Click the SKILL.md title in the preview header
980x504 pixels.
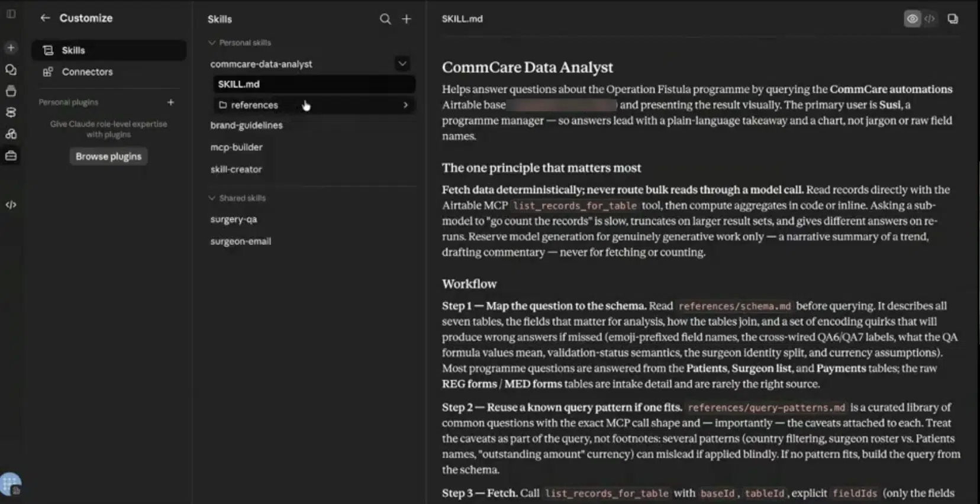pyautogui.click(x=462, y=19)
